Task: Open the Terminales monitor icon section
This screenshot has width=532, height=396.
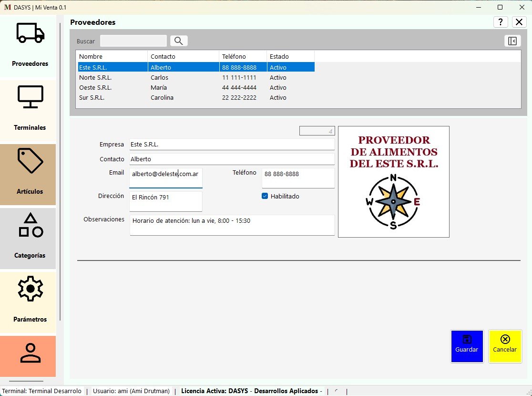Action: point(30,108)
